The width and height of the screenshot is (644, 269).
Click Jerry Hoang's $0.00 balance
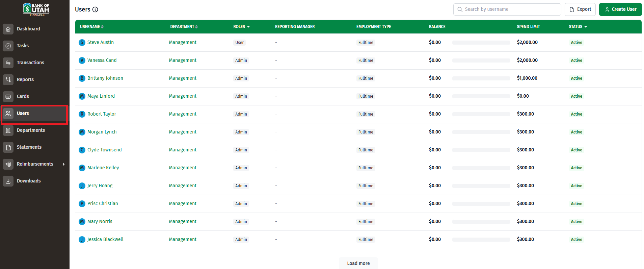click(435, 186)
